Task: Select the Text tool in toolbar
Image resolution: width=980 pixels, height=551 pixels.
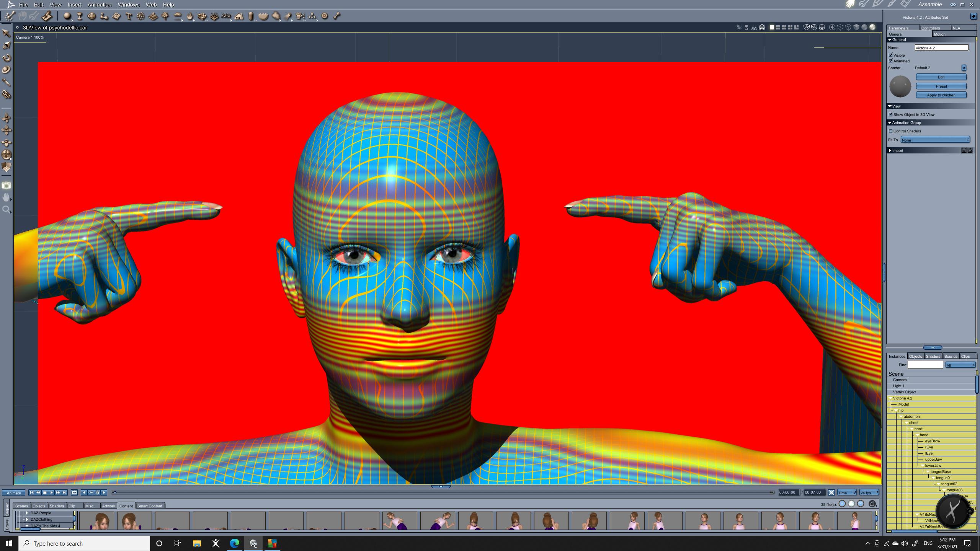Action: [x=129, y=16]
